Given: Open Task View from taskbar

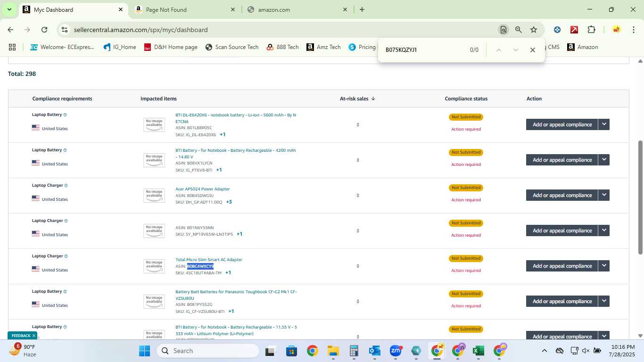Looking at the screenshot, I should point(270,351).
